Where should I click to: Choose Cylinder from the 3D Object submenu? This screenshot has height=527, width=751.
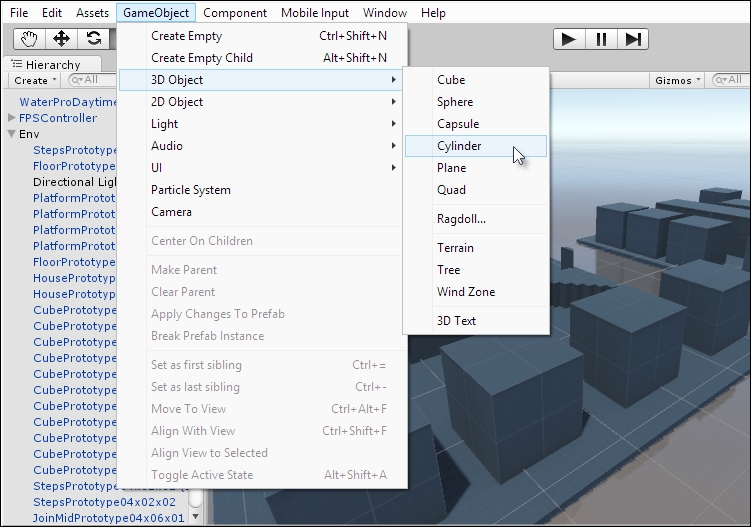pos(459,146)
